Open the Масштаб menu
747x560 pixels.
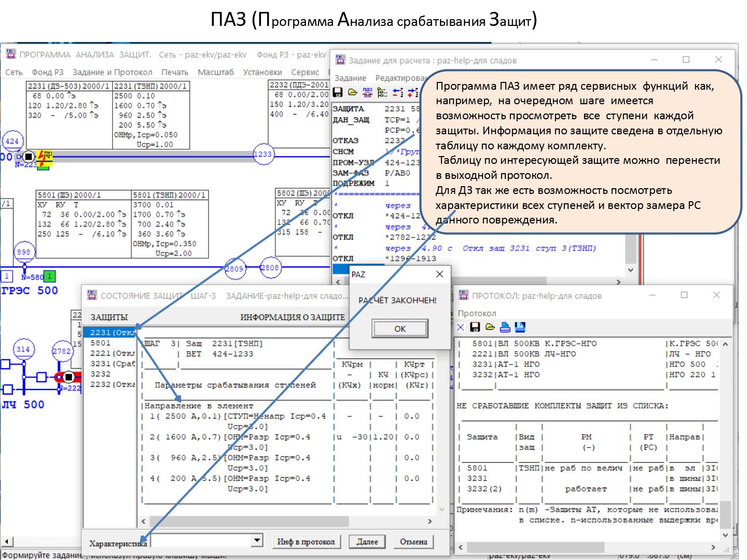click(216, 72)
